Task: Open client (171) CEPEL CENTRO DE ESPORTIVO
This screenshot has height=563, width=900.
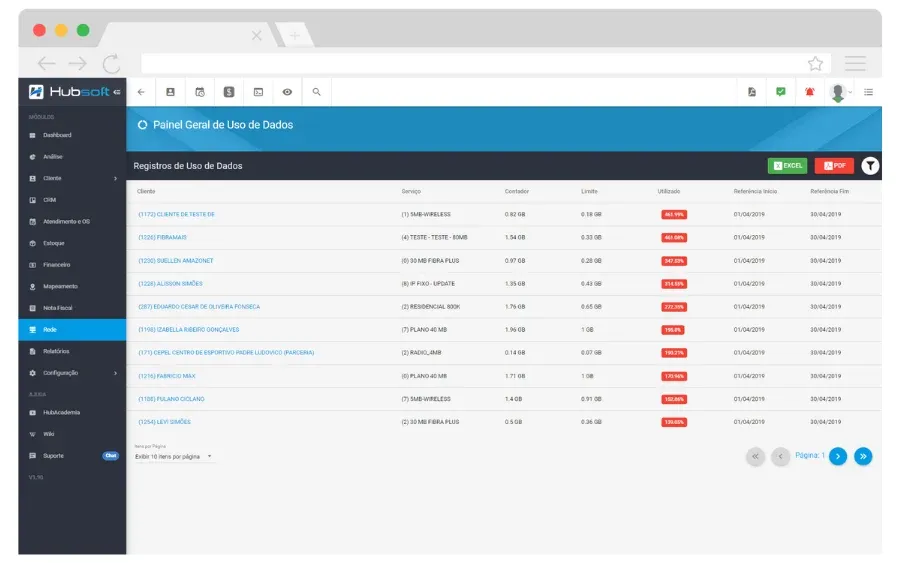Action: coord(226,353)
